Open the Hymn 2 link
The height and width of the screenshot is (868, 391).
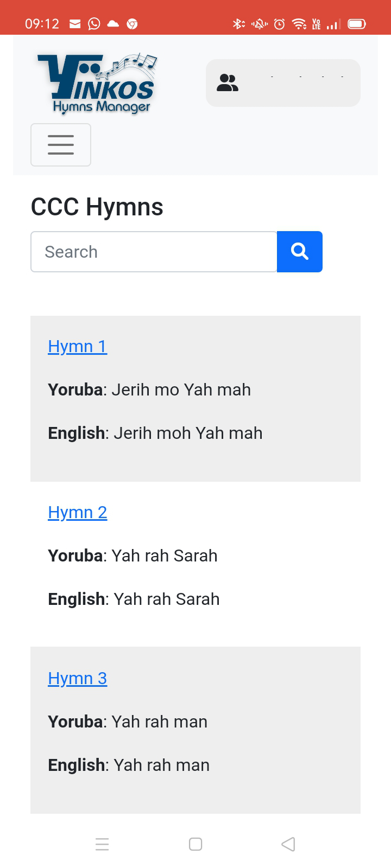pos(77,512)
